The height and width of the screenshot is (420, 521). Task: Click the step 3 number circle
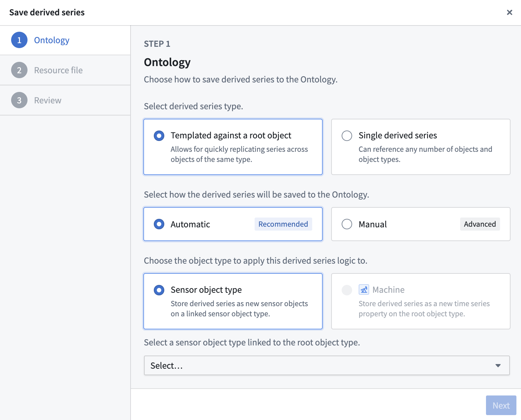pyautogui.click(x=19, y=100)
